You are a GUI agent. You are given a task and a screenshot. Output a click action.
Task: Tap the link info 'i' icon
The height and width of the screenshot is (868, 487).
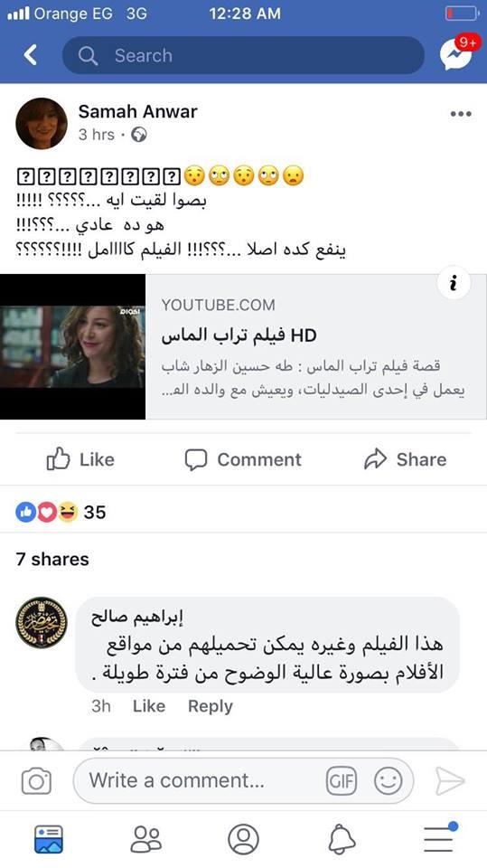click(x=454, y=285)
